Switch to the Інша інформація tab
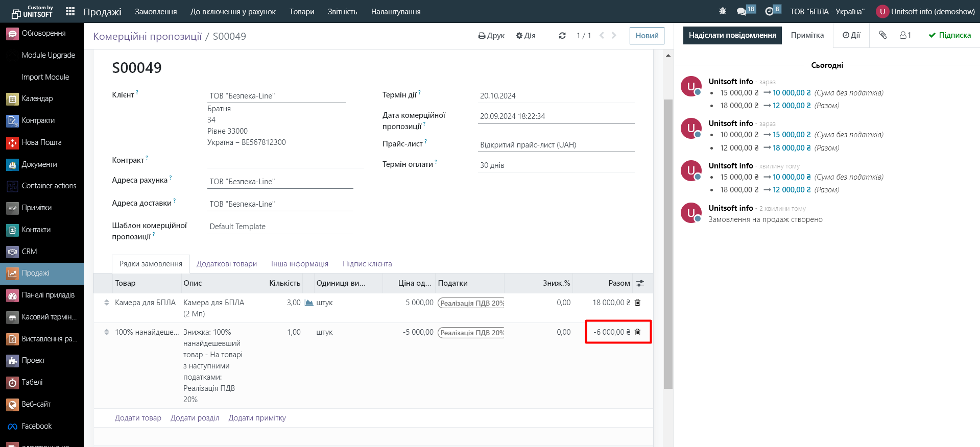Image resolution: width=980 pixels, height=447 pixels. click(299, 264)
